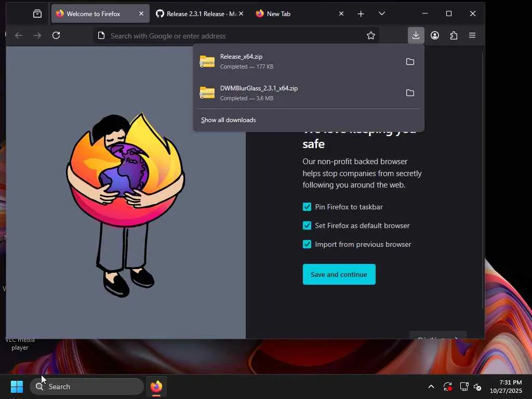Reload the current page
Screen dimensions: 532x399
click(x=56, y=35)
